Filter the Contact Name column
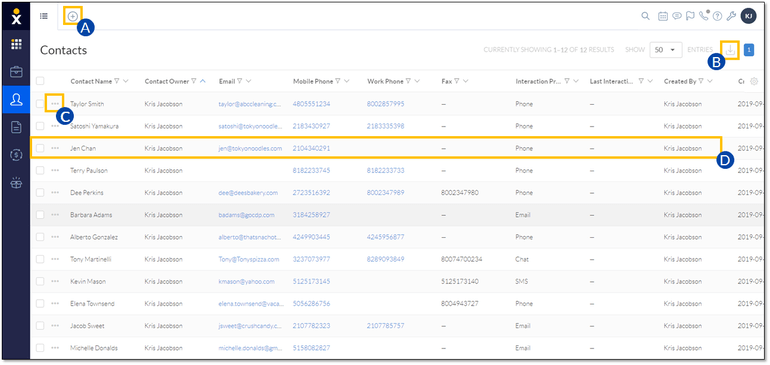This screenshot has height=365, width=770. (x=116, y=82)
